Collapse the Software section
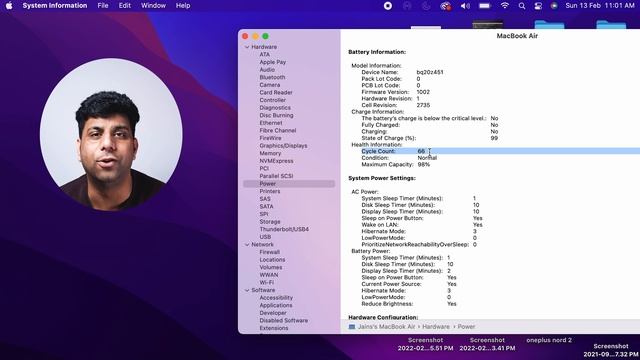 tap(247, 290)
